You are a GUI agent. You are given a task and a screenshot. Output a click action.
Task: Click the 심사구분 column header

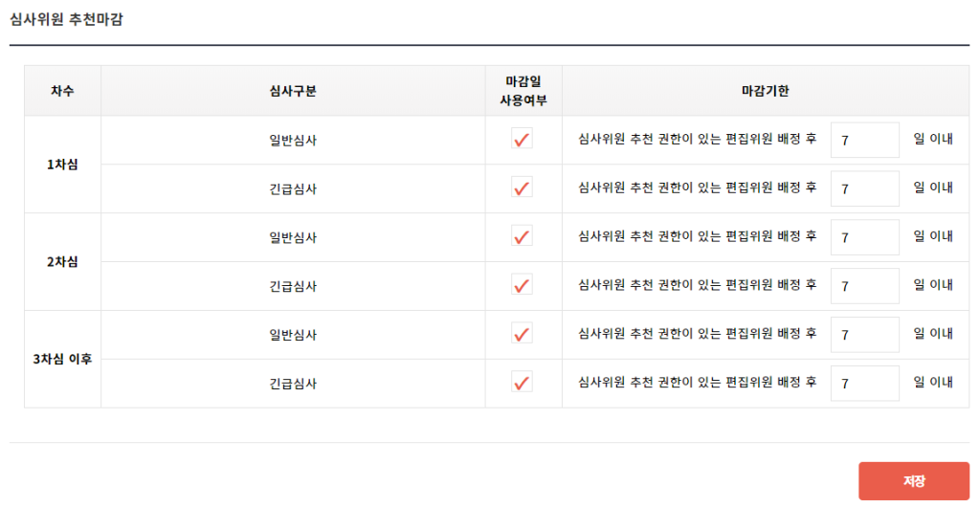[x=293, y=91]
